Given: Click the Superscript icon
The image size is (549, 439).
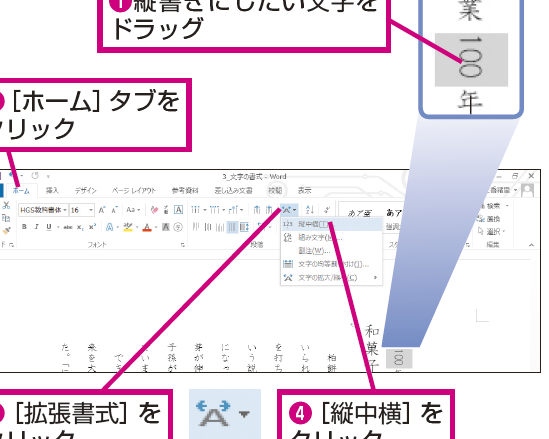Looking at the screenshot, I should tap(92, 227).
